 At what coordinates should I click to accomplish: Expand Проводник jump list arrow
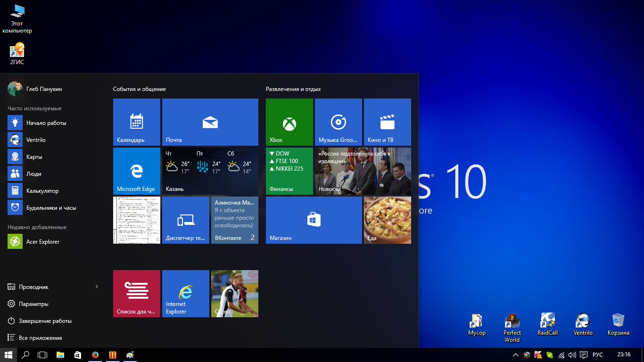pos(97,287)
